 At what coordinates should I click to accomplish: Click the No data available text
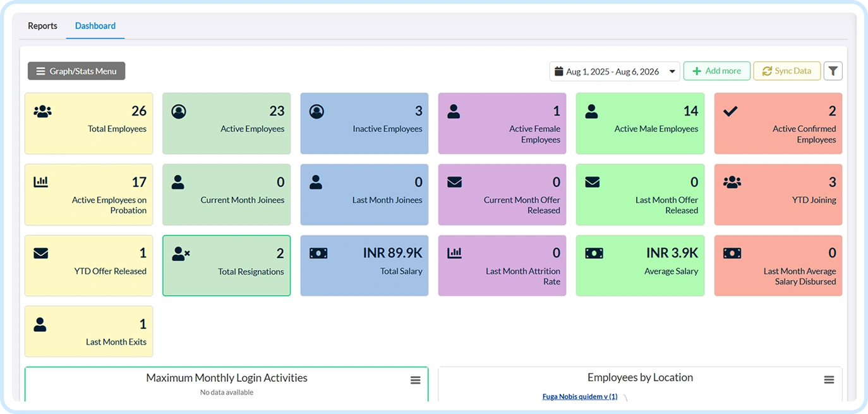pos(227,393)
